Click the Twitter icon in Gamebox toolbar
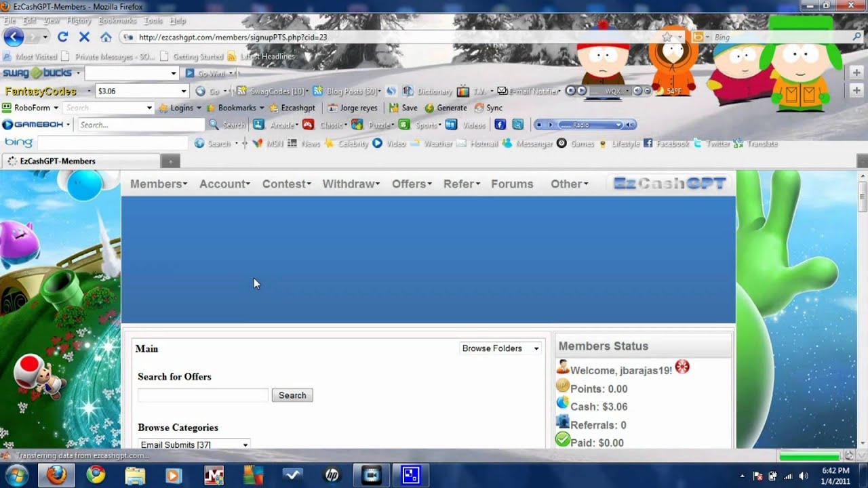This screenshot has height=488, width=868. 518,125
